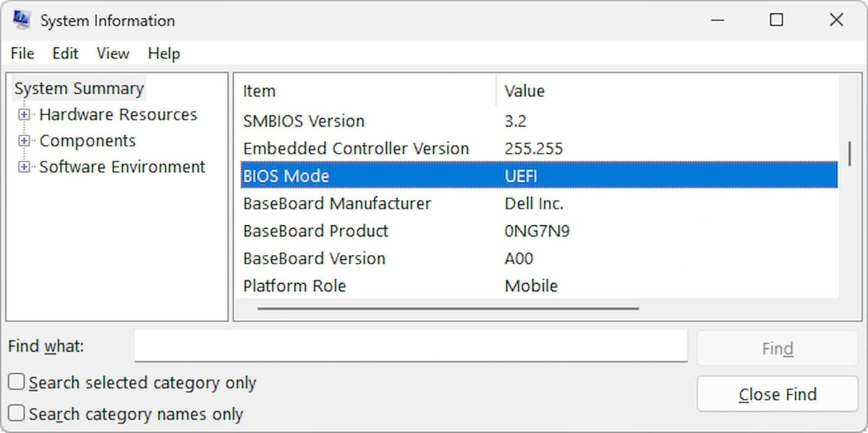The image size is (868, 433).
Task: Click the System Information window icon
Action: pyautogui.click(x=20, y=20)
